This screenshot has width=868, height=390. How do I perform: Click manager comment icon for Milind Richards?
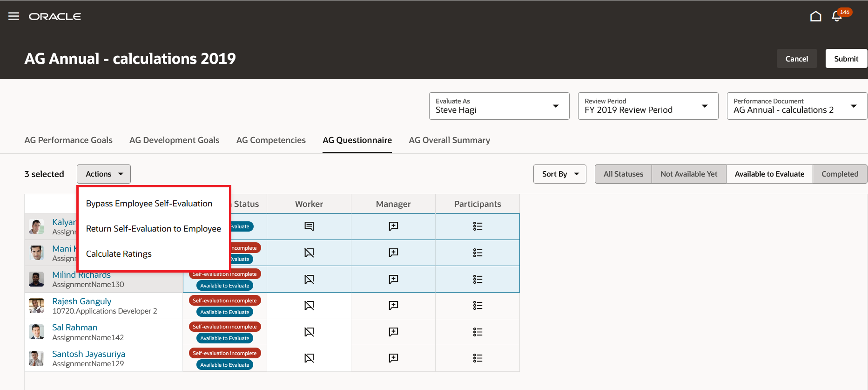pyautogui.click(x=393, y=279)
